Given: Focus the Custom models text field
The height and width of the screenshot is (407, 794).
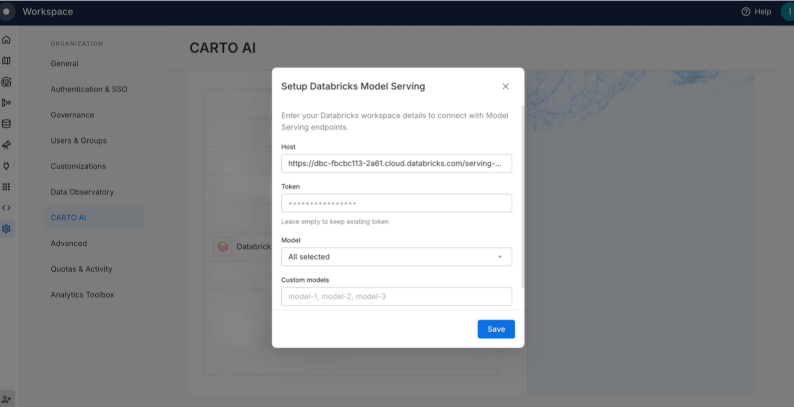Looking at the screenshot, I should click(x=396, y=296).
